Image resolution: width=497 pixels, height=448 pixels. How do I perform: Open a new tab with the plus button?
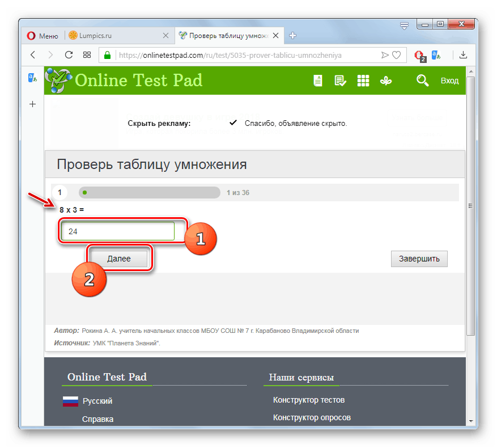[x=293, y=36]
